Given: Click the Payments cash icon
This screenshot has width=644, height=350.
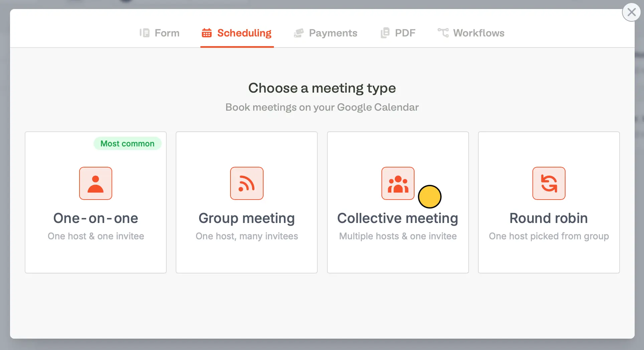Looking at the screenshot, I should pos(299,33).
